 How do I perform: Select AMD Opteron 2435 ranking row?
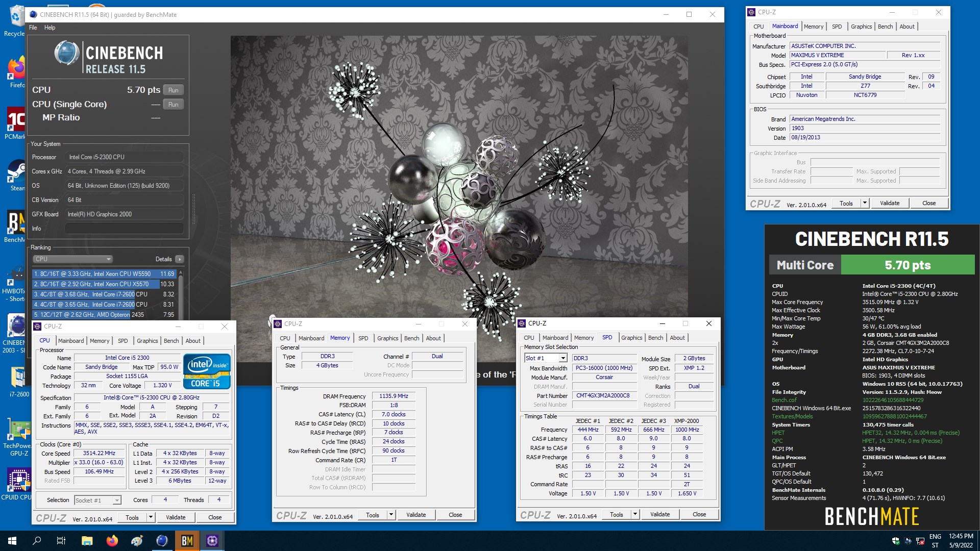(104, 315)
